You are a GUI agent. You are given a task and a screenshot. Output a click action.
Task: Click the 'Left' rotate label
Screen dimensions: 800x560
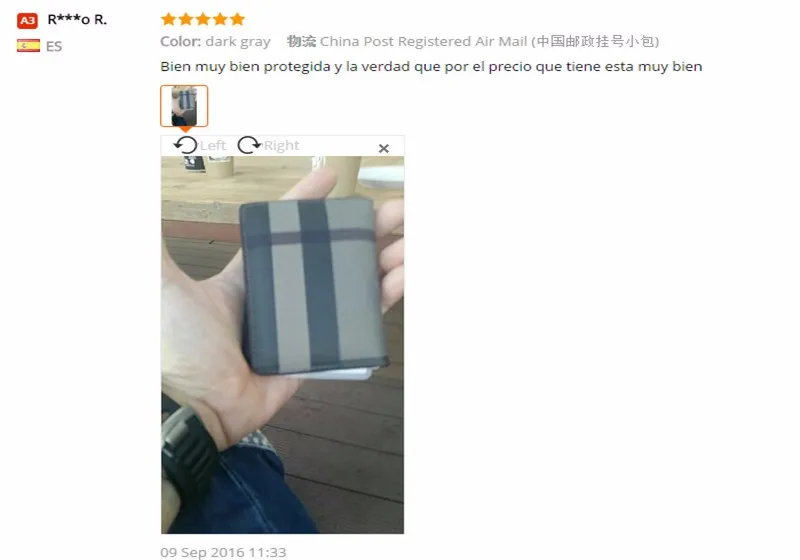213,145
